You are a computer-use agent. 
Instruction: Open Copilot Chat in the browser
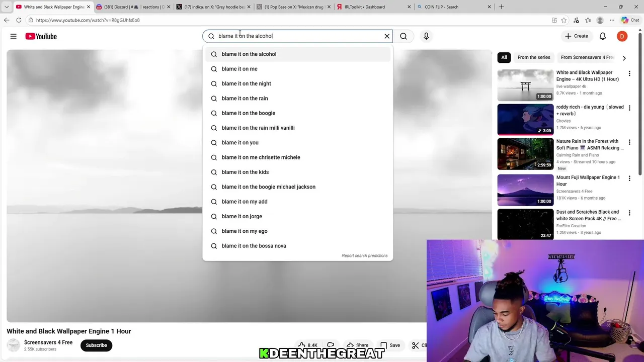(x=630, y=20)
